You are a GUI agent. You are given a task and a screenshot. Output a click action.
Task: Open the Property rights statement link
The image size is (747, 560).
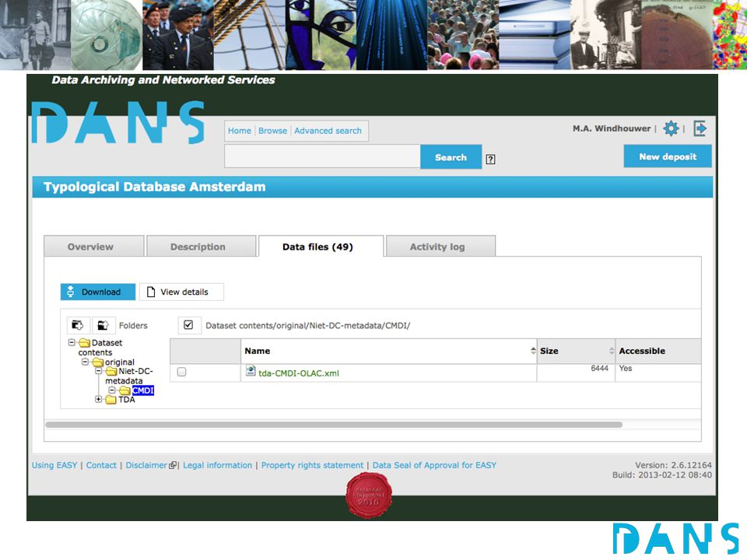(x=312, y=465)
